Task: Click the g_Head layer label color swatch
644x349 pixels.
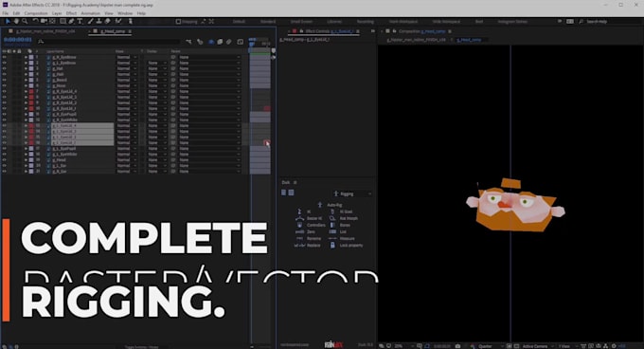Action: click(x=31, y=160)
